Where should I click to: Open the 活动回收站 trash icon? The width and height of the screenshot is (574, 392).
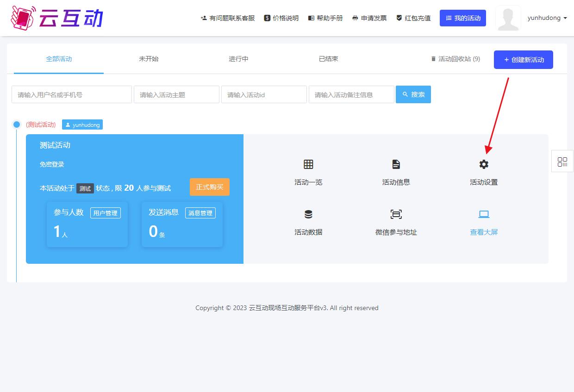tap(434, 59)
